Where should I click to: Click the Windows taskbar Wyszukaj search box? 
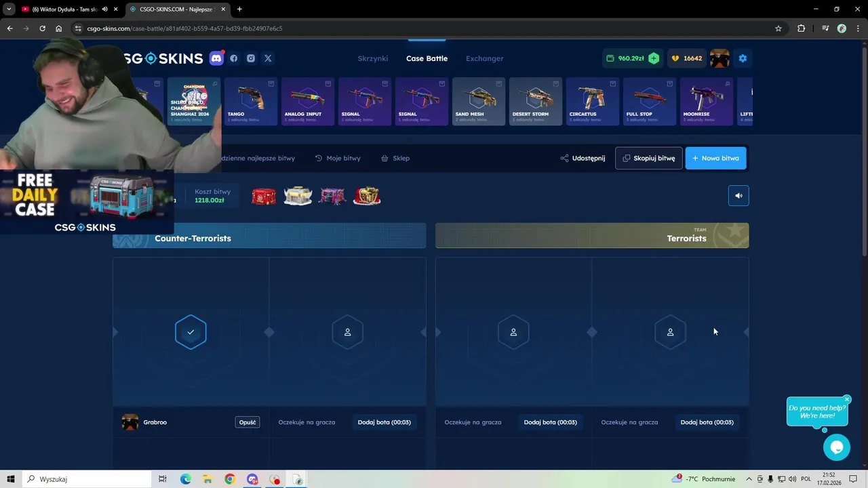coord(85,479)
